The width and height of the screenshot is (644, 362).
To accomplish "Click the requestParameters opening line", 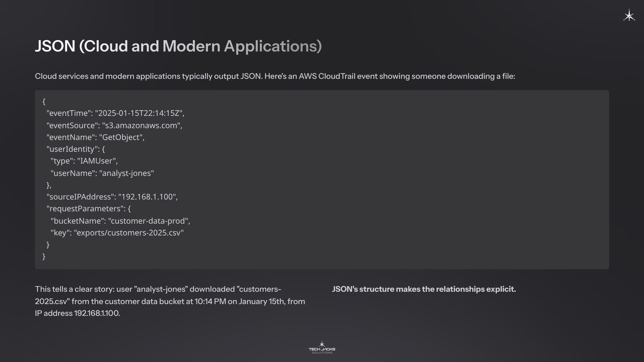I will [89, 209].
